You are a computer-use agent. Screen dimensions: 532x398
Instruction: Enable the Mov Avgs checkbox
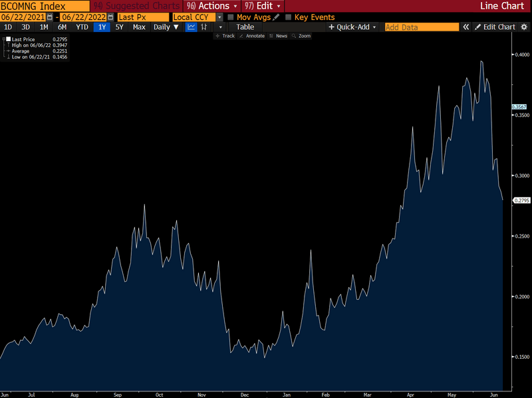point(230,17)
